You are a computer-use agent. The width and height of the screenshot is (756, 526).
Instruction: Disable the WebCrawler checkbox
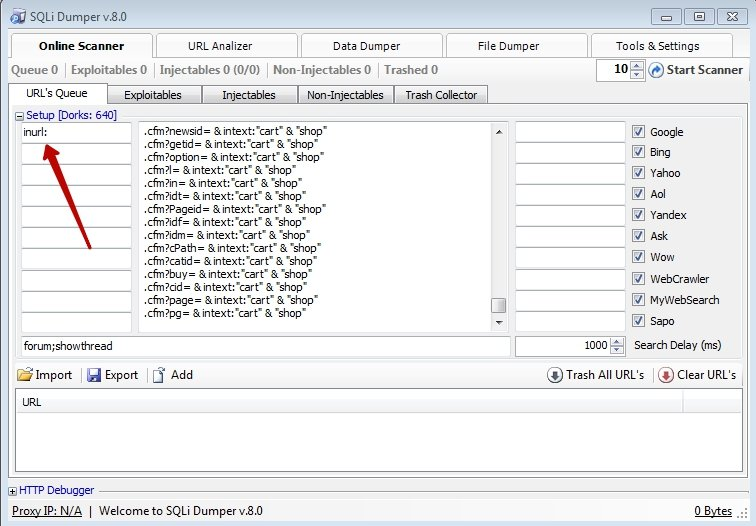point(638,278)
